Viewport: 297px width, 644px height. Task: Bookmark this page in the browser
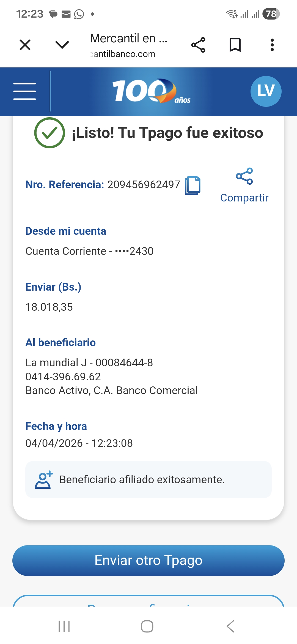(x=235, y=45)
